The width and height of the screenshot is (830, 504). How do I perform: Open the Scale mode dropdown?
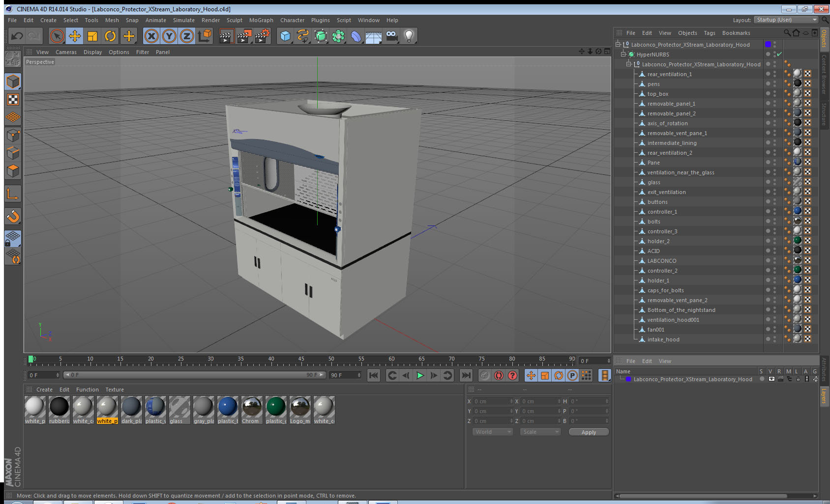pos(540,432)
